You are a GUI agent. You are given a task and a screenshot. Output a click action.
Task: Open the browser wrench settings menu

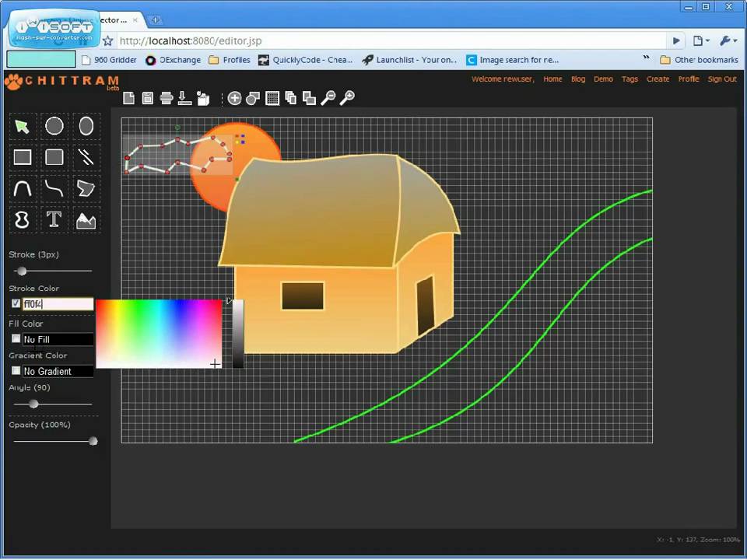pyautogui.click(x=728, y=40)
